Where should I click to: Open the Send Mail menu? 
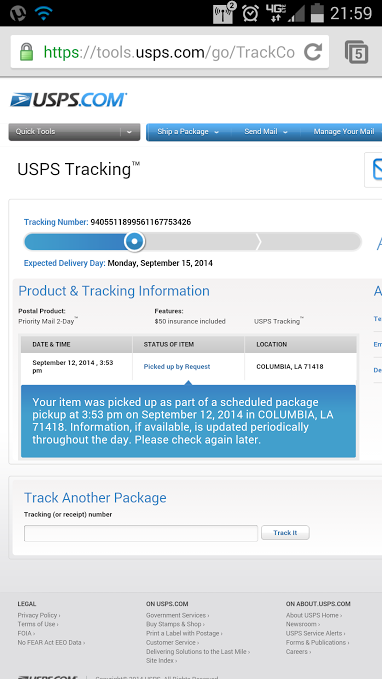point(265,132)
